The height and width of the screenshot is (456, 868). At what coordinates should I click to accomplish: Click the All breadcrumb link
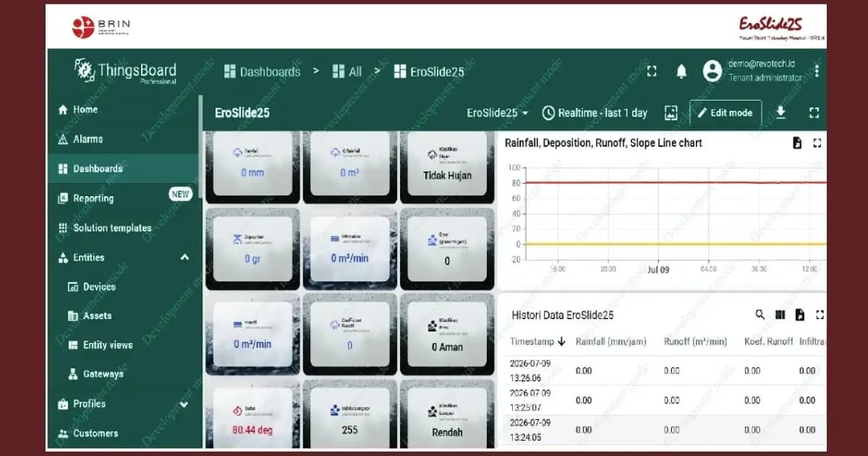(347, 72)
